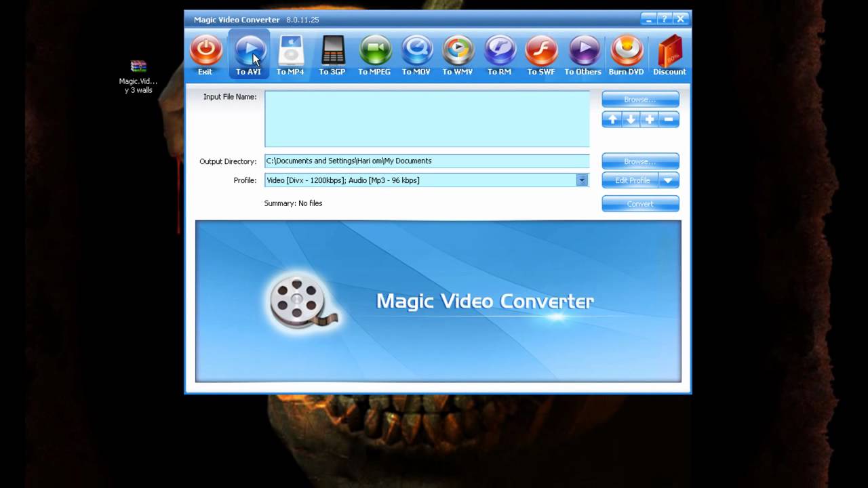This screenshot has width=868, height=488.
Task: Remove file with minus button
Action: coord(669,119)
